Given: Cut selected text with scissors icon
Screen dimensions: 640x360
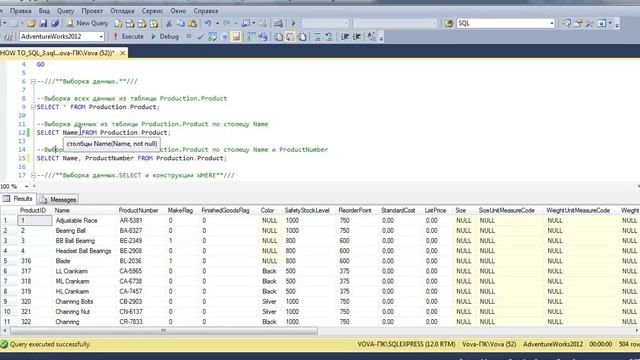Looking at the screenshot, I should 169,23.
